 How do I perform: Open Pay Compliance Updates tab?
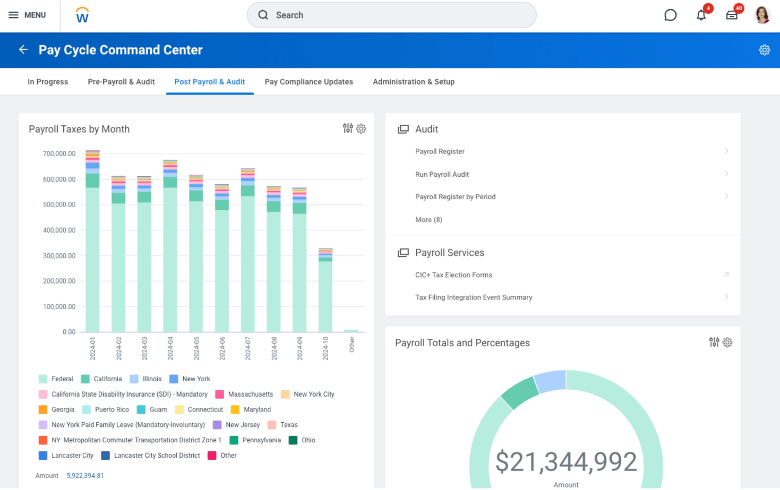[x=309, y=82]
